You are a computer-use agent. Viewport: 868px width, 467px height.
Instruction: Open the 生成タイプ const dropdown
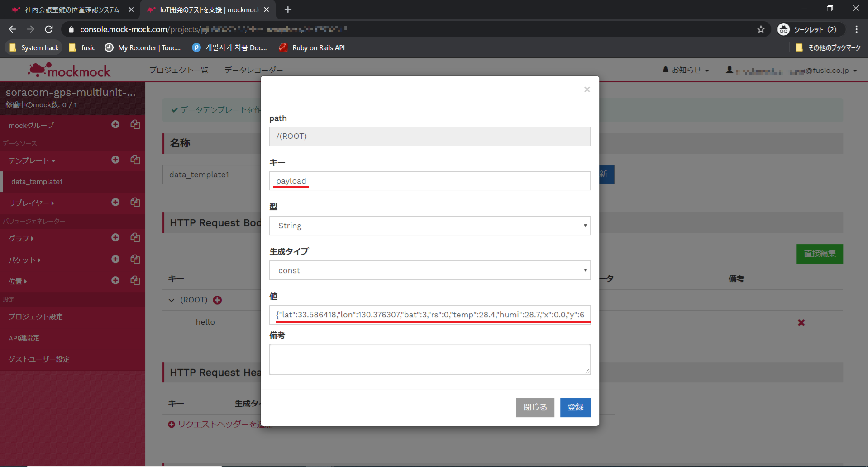click(429, 270)
